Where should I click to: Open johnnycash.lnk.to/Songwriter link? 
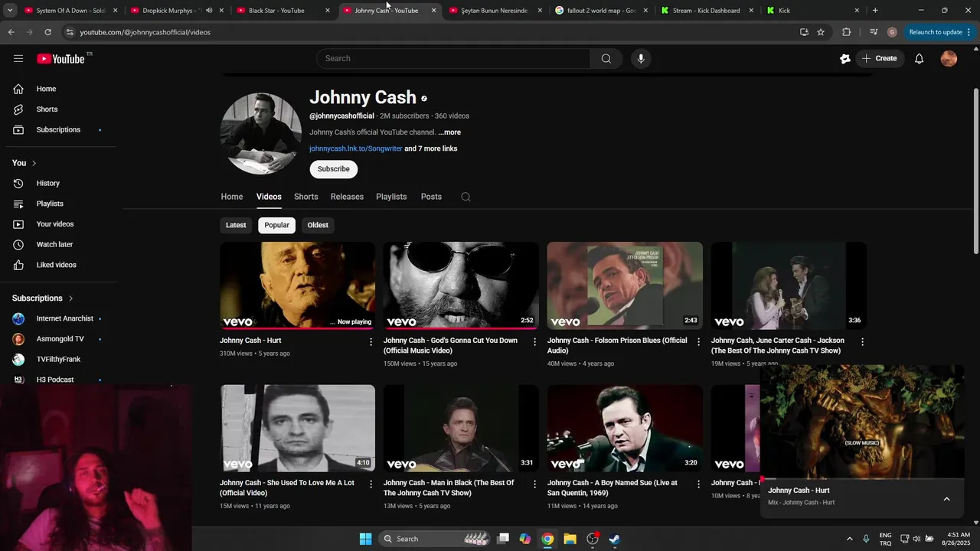click(x=355, y=148)
